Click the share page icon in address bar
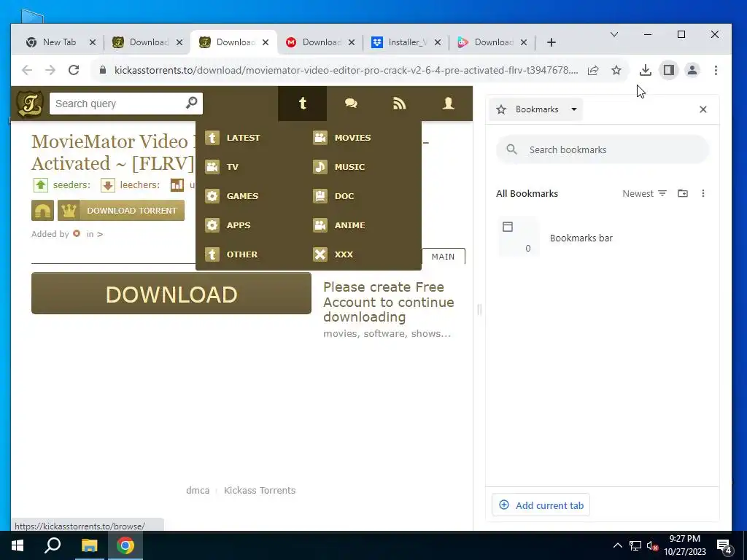Image resolution: width=747 pixels, height=560 pixels. tap(593, 71)
